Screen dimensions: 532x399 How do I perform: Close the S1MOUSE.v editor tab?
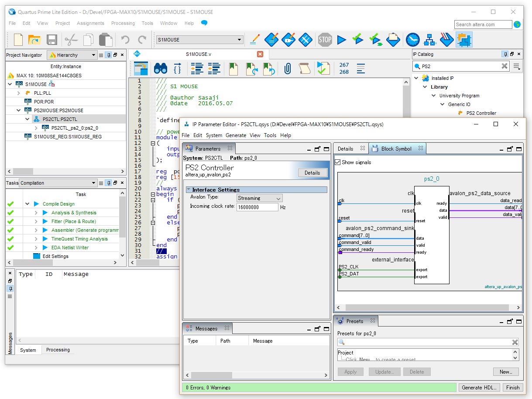260,54
